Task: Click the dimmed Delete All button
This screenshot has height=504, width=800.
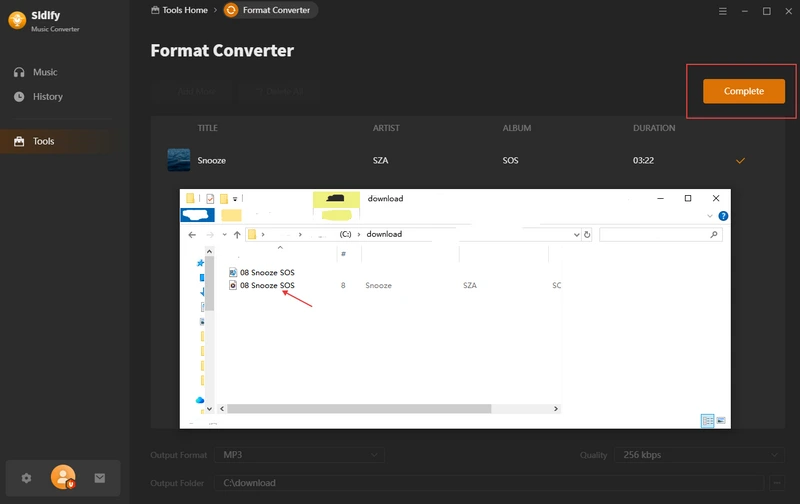Action: click(280, 91)
